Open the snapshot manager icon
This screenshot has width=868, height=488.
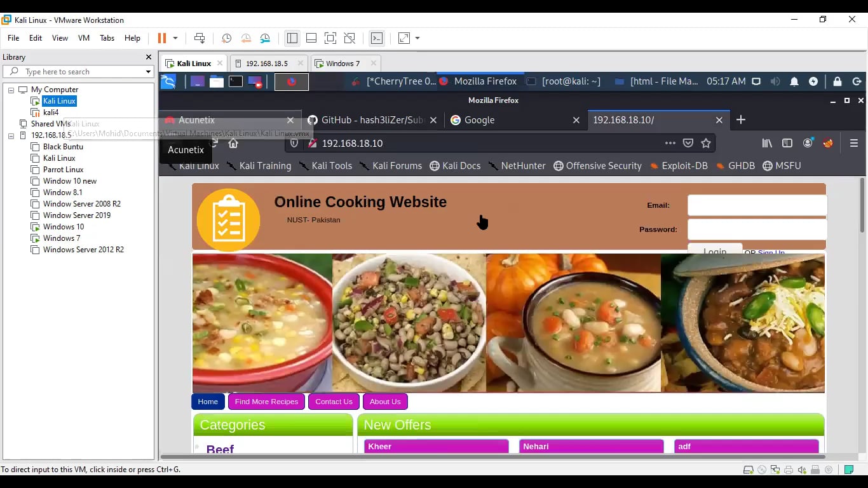(x=265, y=38)
